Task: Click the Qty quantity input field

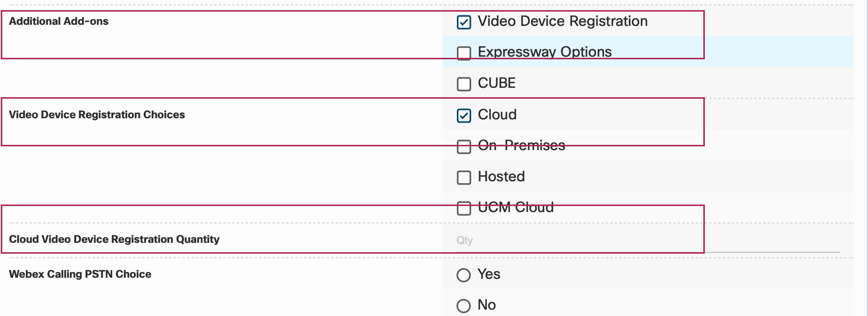Action: pos(563,241)
